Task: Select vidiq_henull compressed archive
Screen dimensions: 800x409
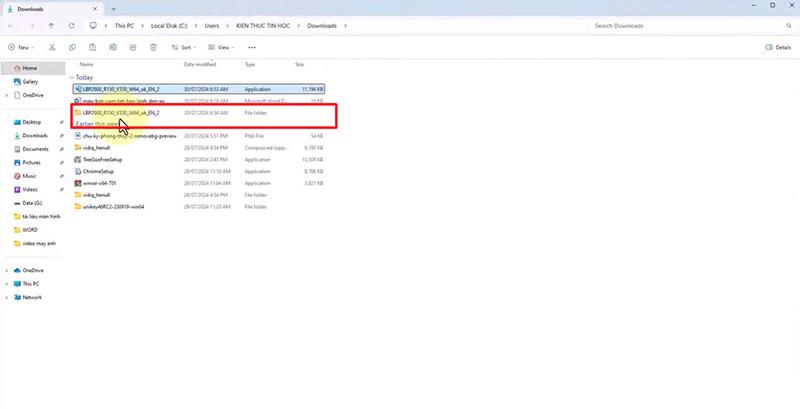Action: [x=198, y=148]
